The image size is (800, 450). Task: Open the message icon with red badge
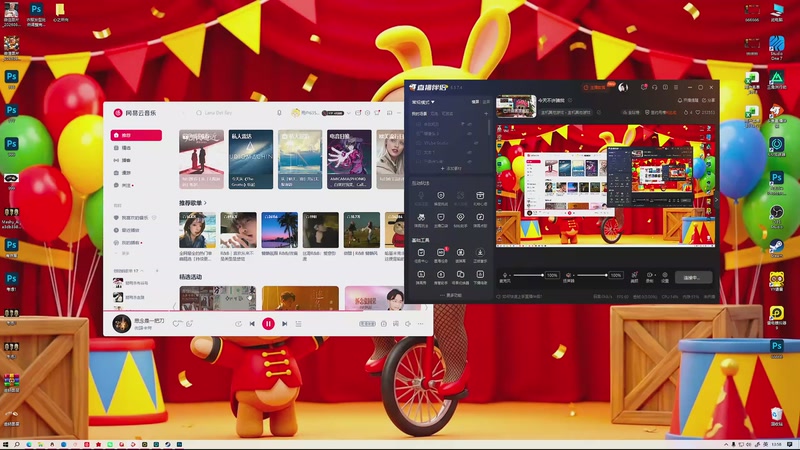(x=644, y=87)
